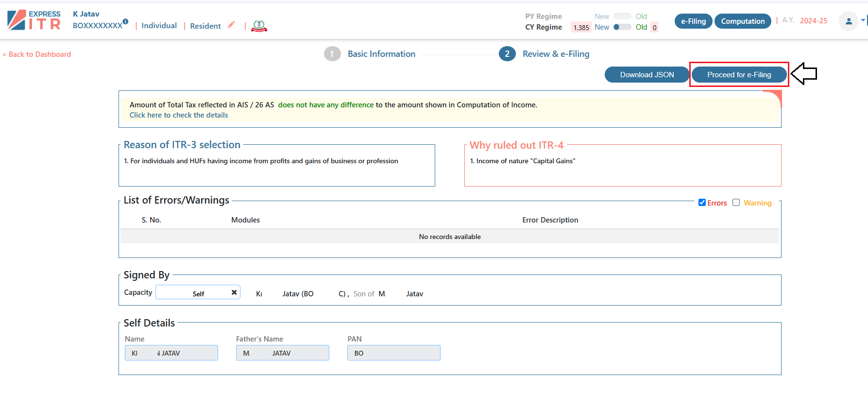
Task: Select the Review & e-Filing step
Action: (556, 54)
